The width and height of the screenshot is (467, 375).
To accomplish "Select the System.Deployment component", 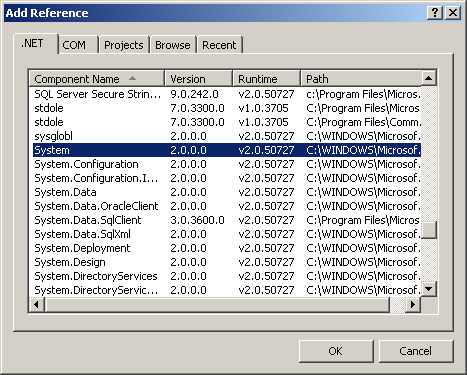I will point(227,248).
